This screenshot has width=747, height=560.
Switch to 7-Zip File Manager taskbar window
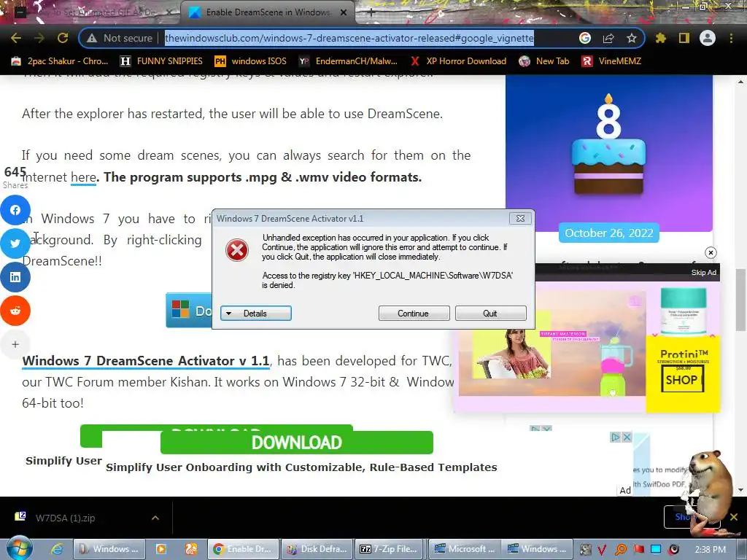click(x=390, y=549)
